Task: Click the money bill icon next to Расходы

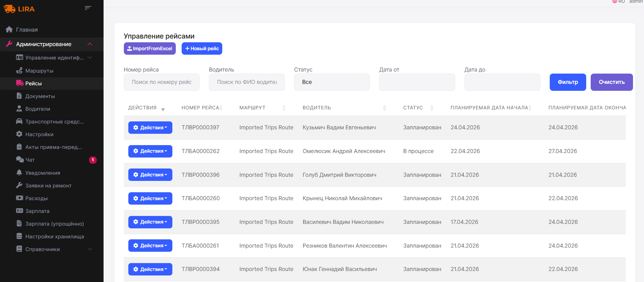Action: point(20,198)
